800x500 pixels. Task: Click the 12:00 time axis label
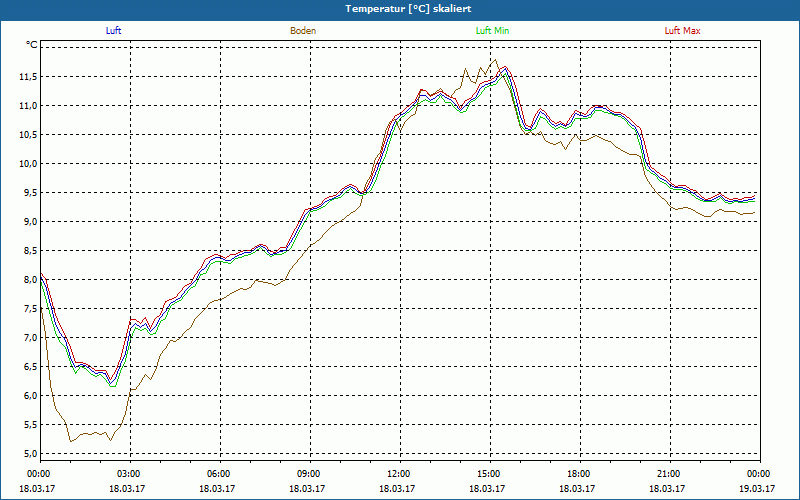click(399, 474)
